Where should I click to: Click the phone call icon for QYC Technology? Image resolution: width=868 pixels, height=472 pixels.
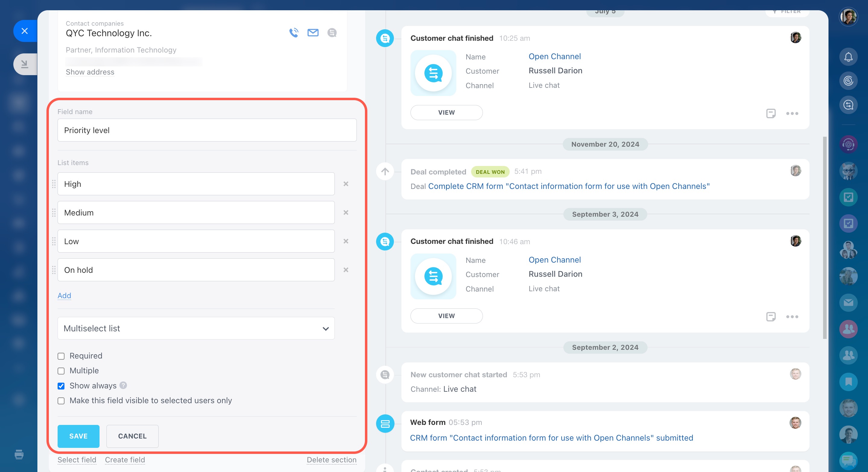[293, 33]
